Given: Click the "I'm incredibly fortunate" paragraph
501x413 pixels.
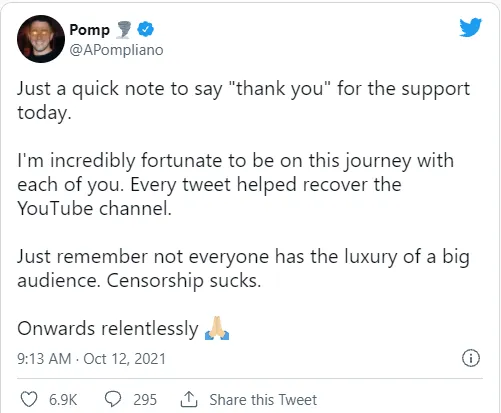Looking at the screenshot, I should pyautogui.click(x=236, y=184).
